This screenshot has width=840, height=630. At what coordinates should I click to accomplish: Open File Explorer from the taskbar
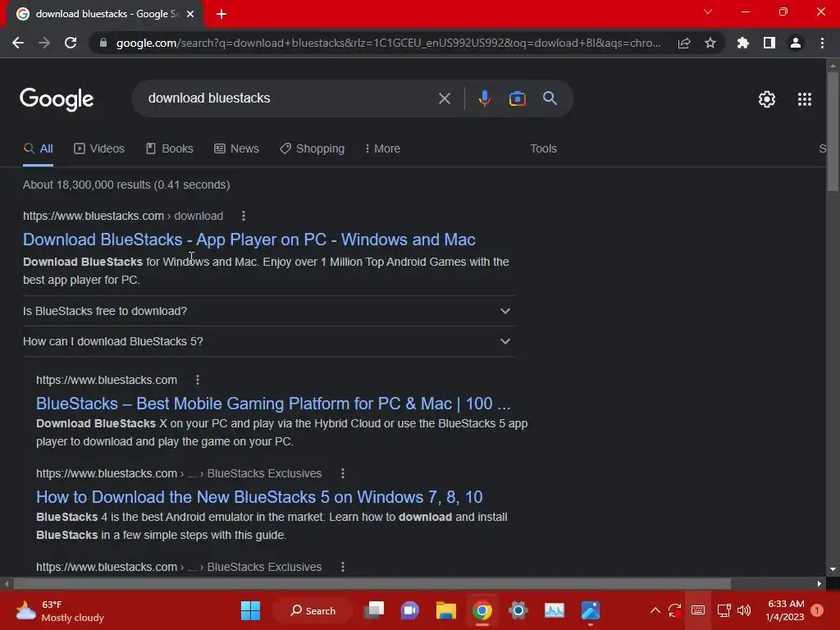445,610
